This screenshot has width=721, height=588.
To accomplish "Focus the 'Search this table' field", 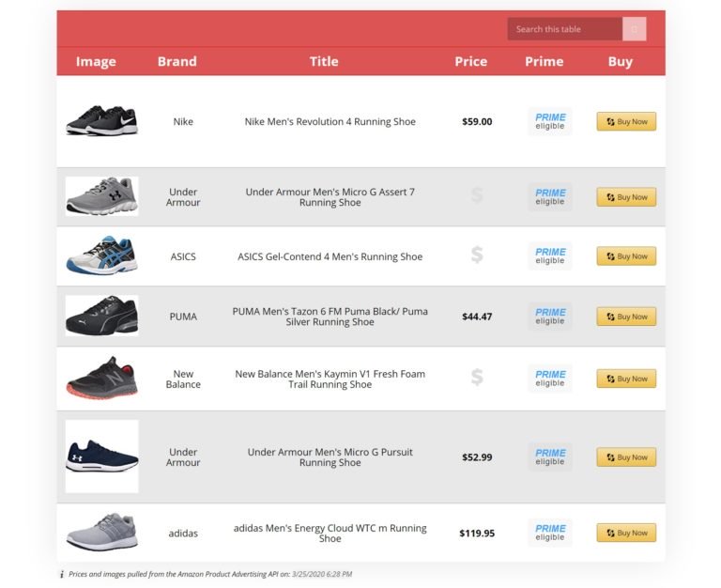I will coord(564,29).
